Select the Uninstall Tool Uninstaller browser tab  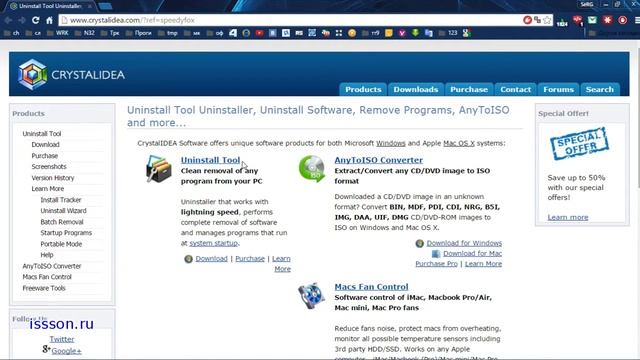coord(50,6)
